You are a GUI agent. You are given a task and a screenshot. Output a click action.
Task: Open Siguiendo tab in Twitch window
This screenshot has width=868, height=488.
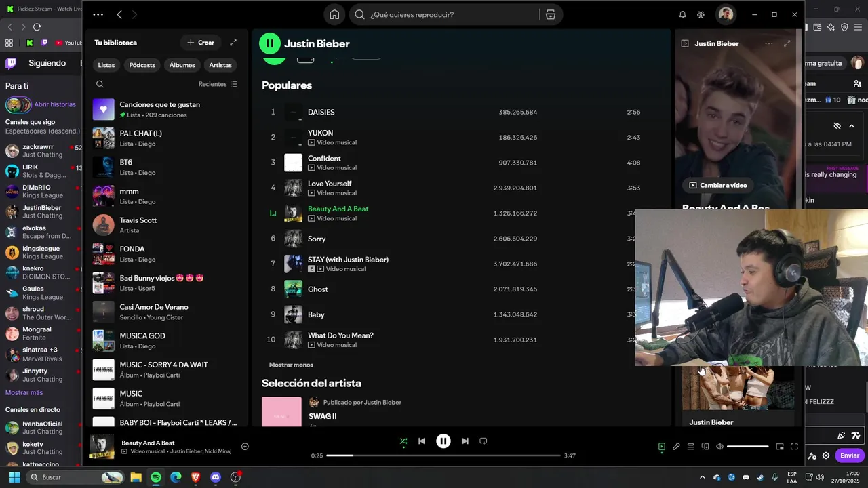(47, 63)
